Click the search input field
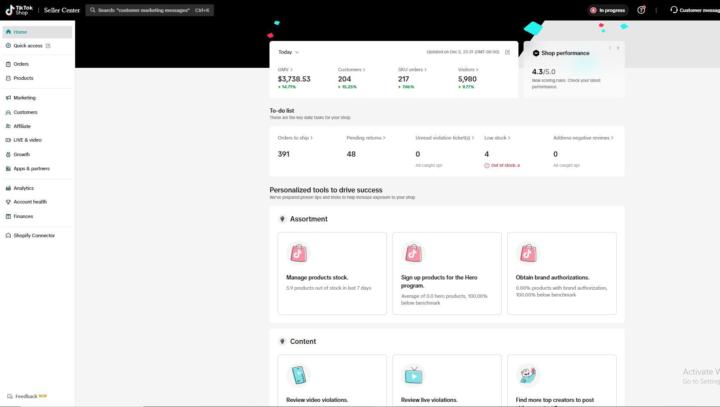 point(150,10)
